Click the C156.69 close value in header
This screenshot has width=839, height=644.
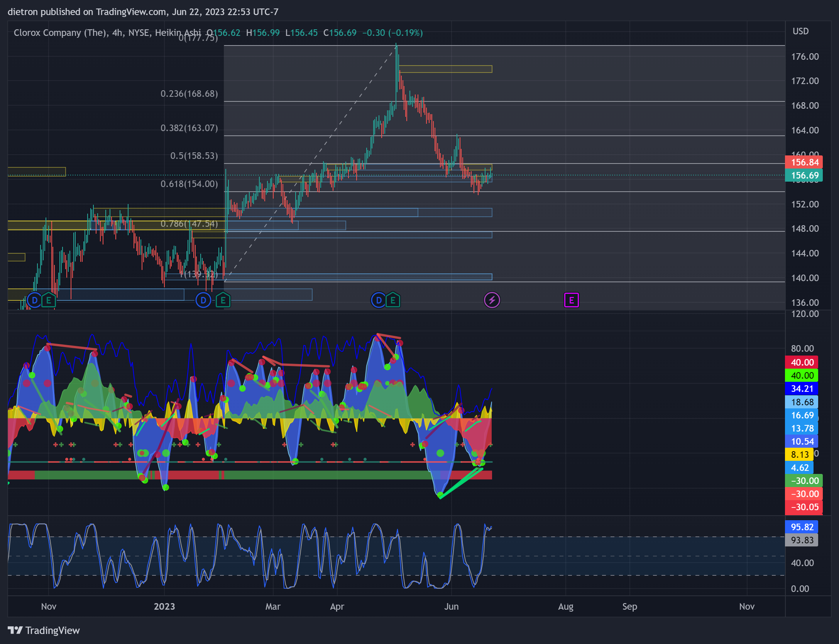(340, 33)
